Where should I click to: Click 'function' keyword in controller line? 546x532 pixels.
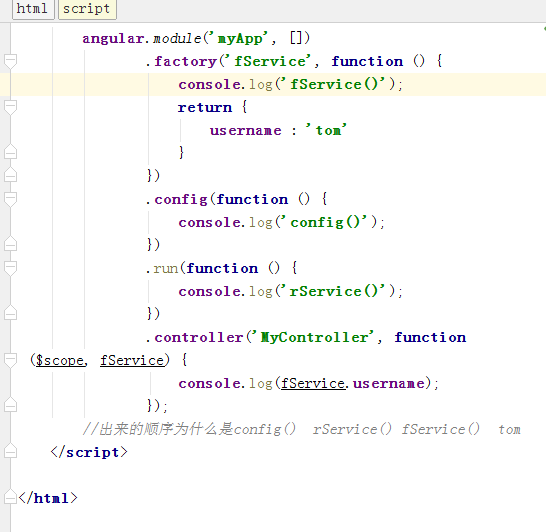tap(430, 337)
